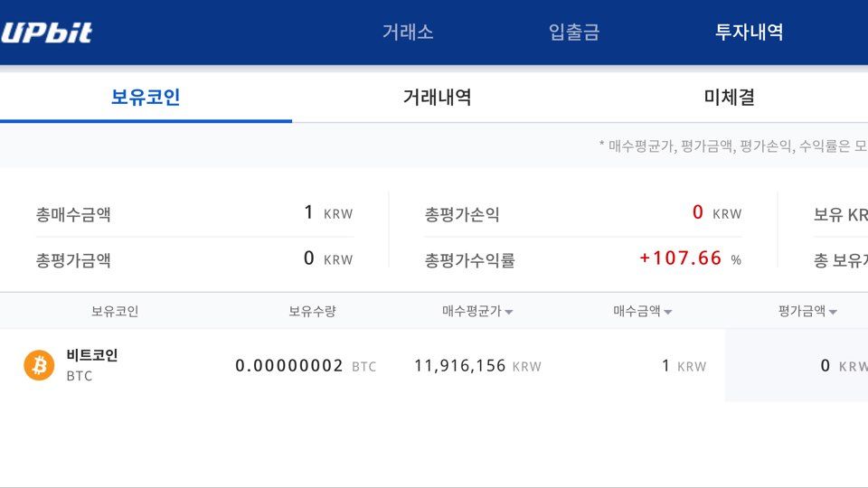The height and width of the screenshot is (488, 868).
Task: Click the 총매수금액 1 KRW value
Action: [x=328, y=213]
